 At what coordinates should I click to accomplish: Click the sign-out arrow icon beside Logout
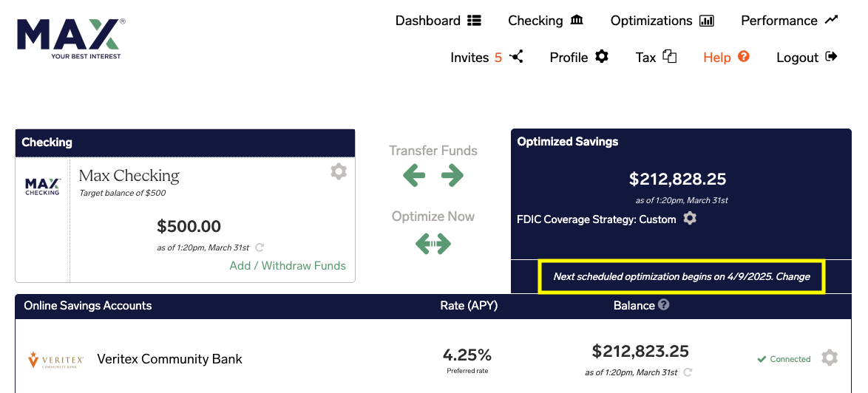click(x=831, y=56)
